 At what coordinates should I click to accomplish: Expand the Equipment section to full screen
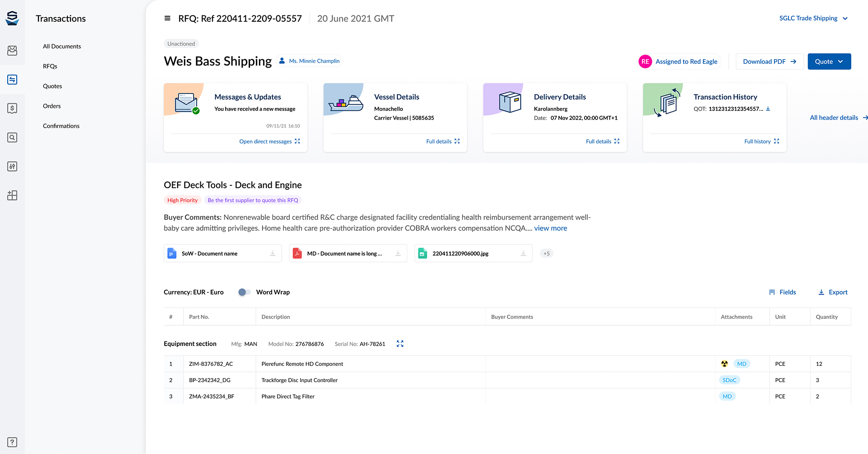(400, 344)
